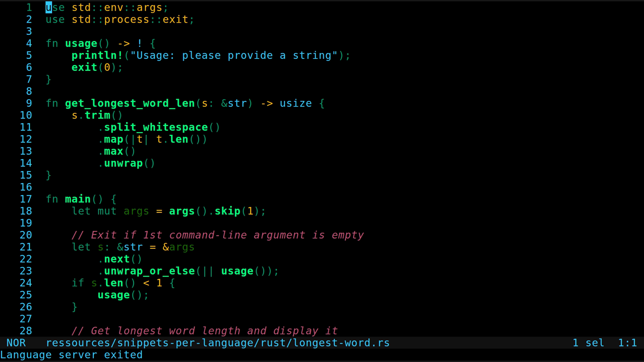Image resolution: width=644 pixels, height=362 pixels.
Task: Click line number 28 in the gutter
Action: pyautogui.click(x=26, y=331)
